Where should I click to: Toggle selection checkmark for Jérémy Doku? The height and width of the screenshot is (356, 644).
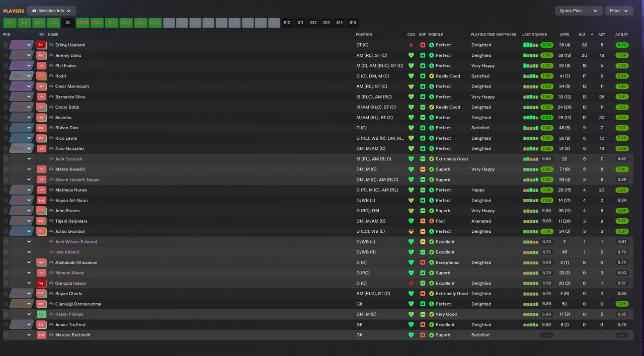[x=6, y=55]
